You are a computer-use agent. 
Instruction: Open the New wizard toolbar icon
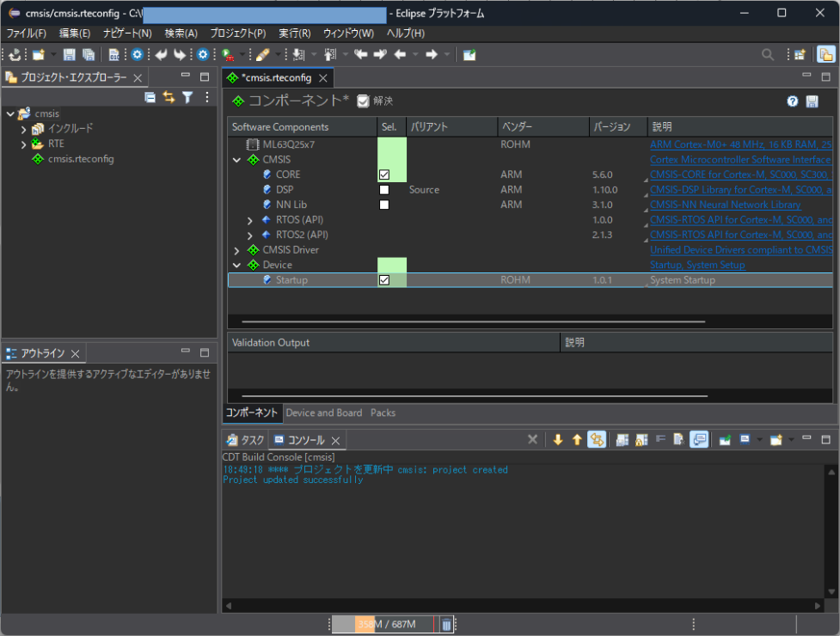39,55
